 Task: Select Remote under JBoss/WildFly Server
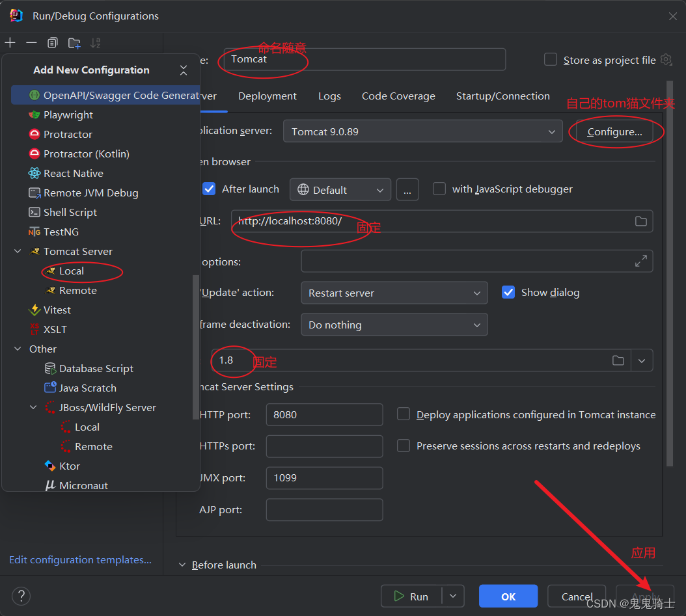pyautogui.click(x=94, y=446)
